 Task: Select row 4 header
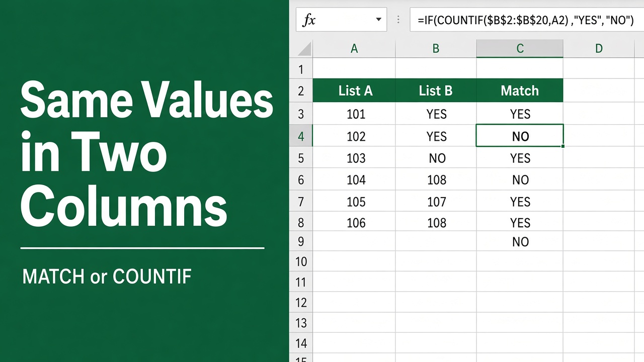(x=301, y=136)
